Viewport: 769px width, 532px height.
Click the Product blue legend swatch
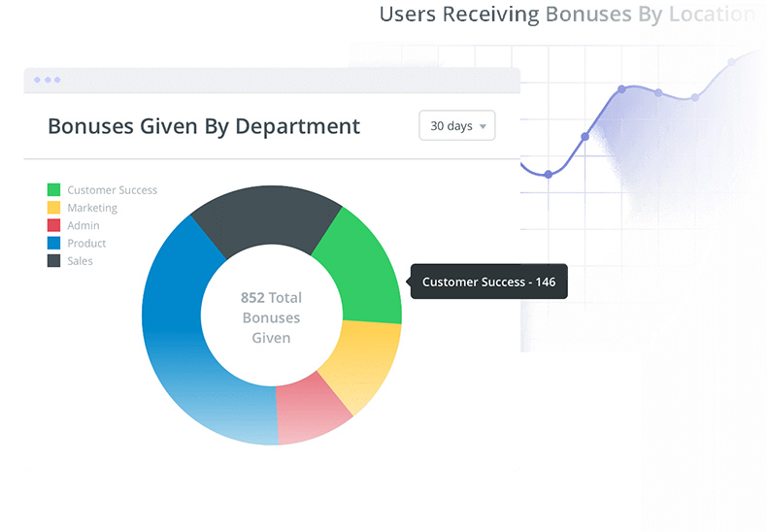pyautogui.click(x=54, y=243)
